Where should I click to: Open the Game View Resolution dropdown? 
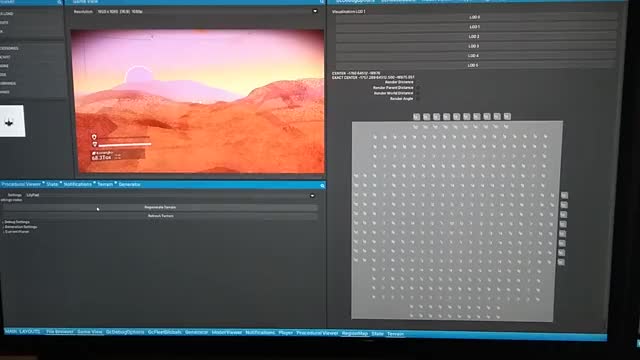coord(315,11)
